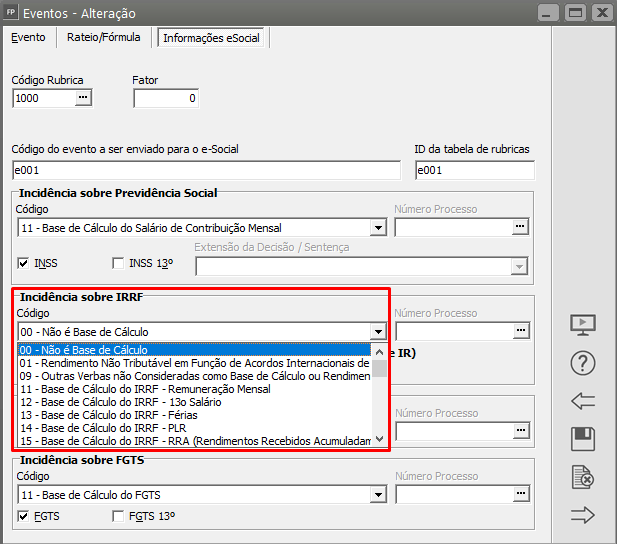Go to previous record with left arrow
The height and width of the screenshot is (544, 617).
(x=583, y=401)
